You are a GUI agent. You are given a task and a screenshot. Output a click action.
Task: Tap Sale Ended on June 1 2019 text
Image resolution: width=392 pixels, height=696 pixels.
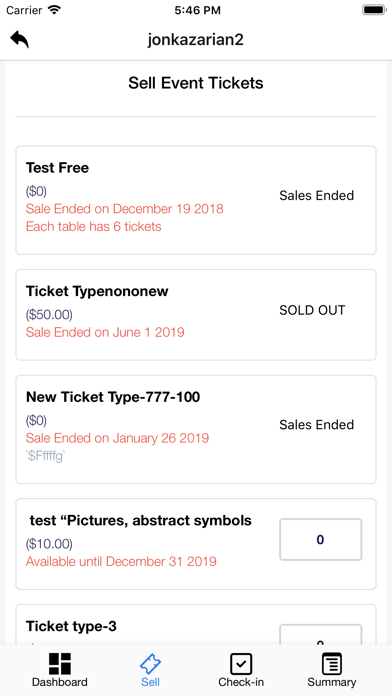coord(105,332)
